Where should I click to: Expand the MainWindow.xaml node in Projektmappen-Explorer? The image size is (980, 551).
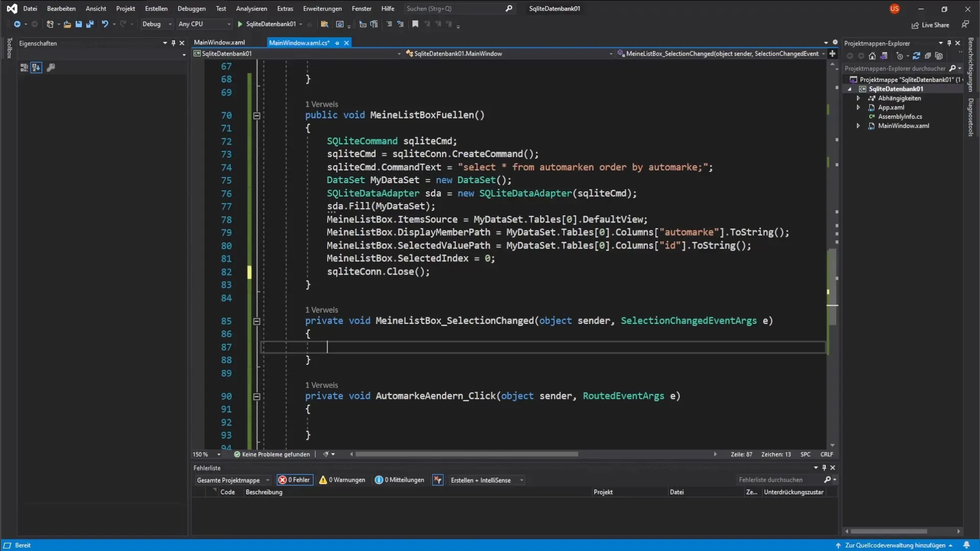pyautogui.click(x=859, y=126)
